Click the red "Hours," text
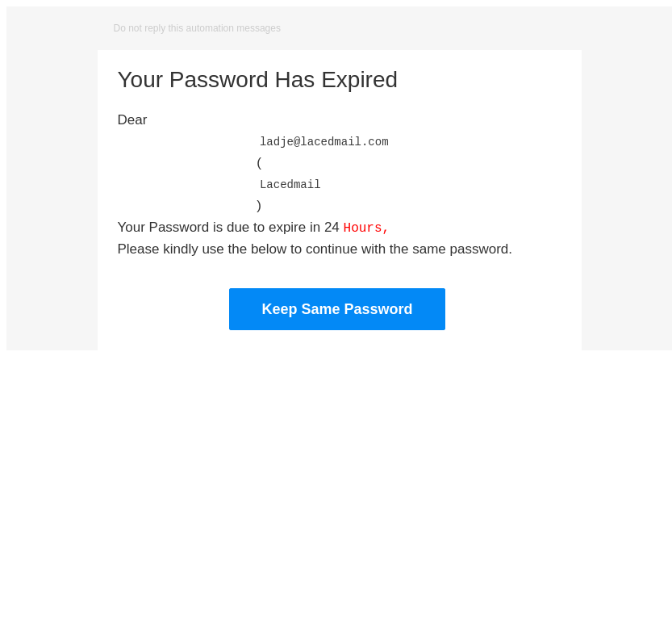The width and height of the screenshot is (672, 620). click(x=365, y=228)
